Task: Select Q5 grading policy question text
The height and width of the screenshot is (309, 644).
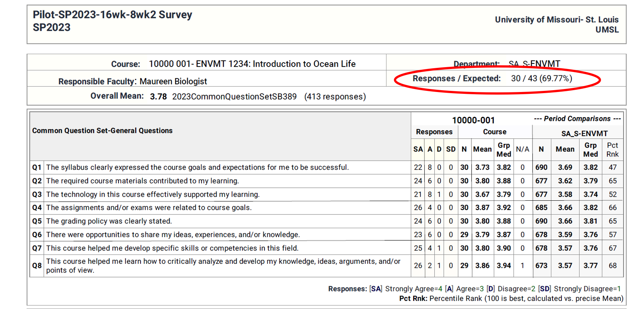Action: 109,221
